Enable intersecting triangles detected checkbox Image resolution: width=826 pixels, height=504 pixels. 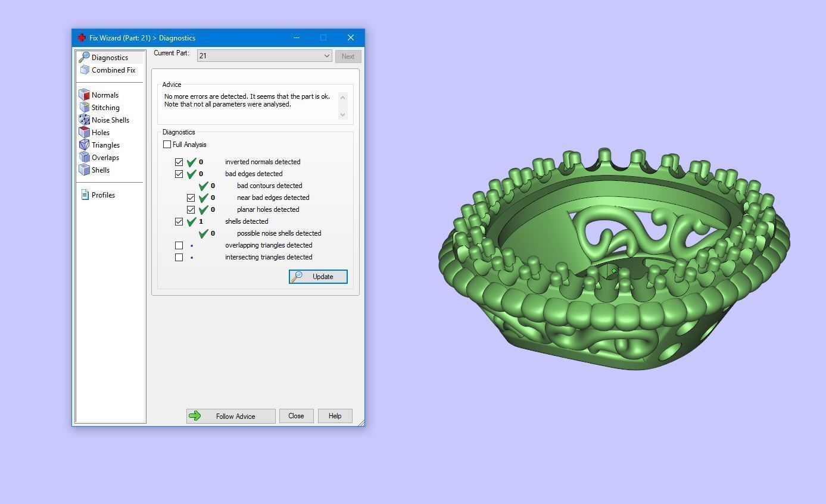click(179, 257)
